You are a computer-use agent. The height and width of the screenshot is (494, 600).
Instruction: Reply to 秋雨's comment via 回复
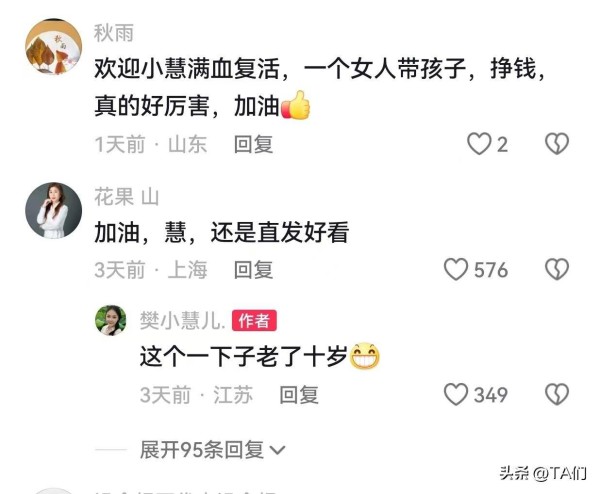(253, 144)
